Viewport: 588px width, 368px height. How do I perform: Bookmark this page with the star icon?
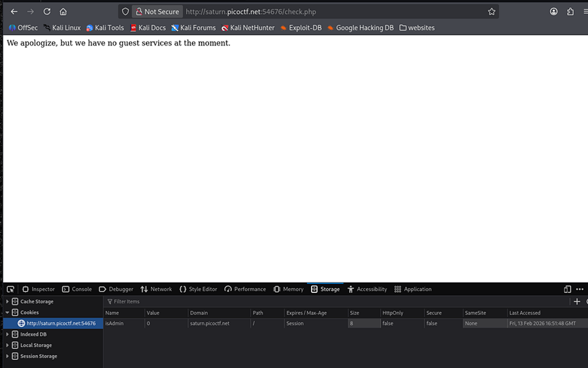pos(491,12)
